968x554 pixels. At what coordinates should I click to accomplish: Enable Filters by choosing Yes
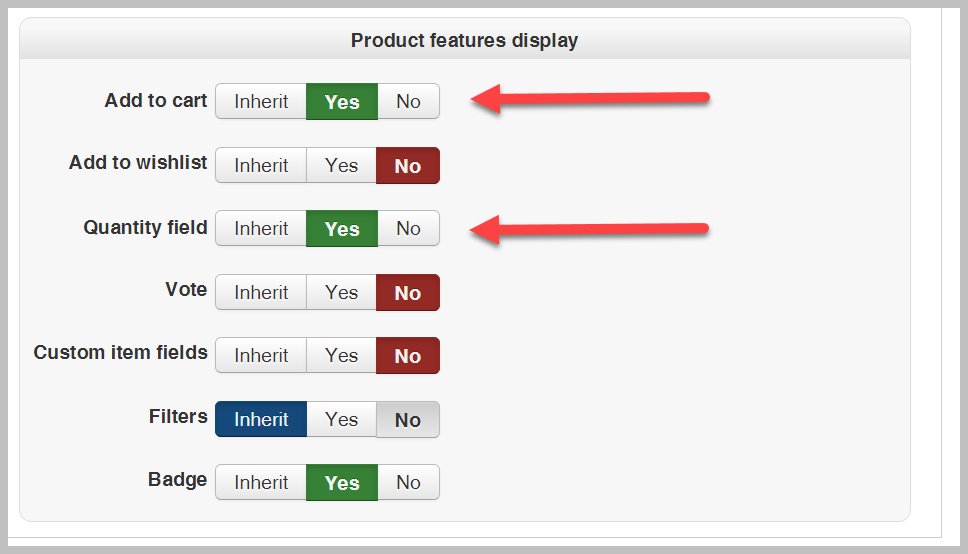click(x=341, y=419)
